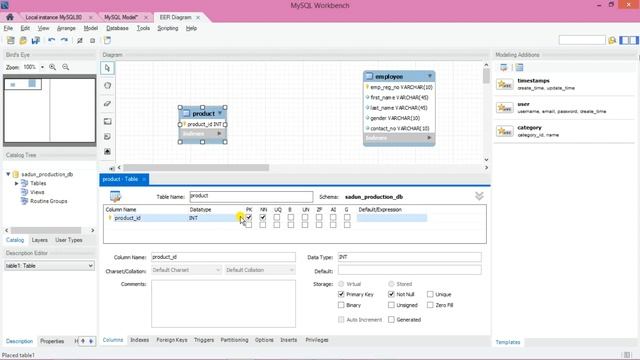Select the hand pan tool
This screenshot has width=640, height=360.
(107, 85)
